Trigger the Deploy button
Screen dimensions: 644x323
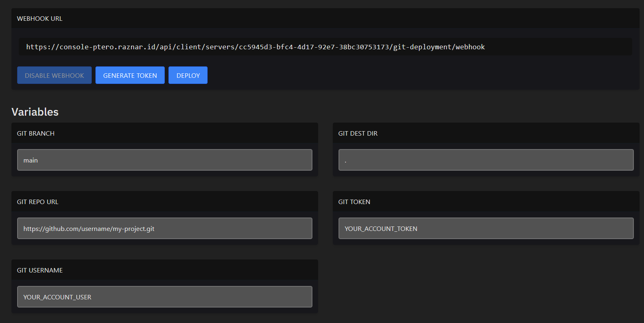coord(188,75)
